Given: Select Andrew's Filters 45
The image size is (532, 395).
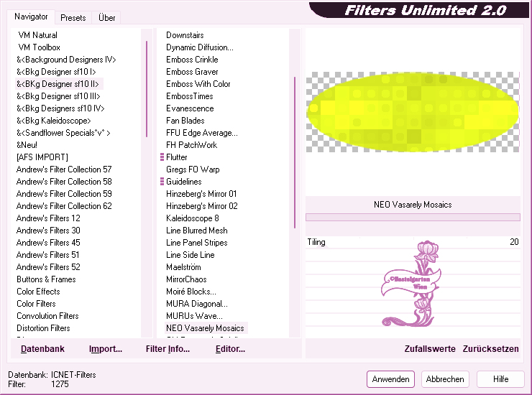Looking at the screenshot, I should coord(48,243).
